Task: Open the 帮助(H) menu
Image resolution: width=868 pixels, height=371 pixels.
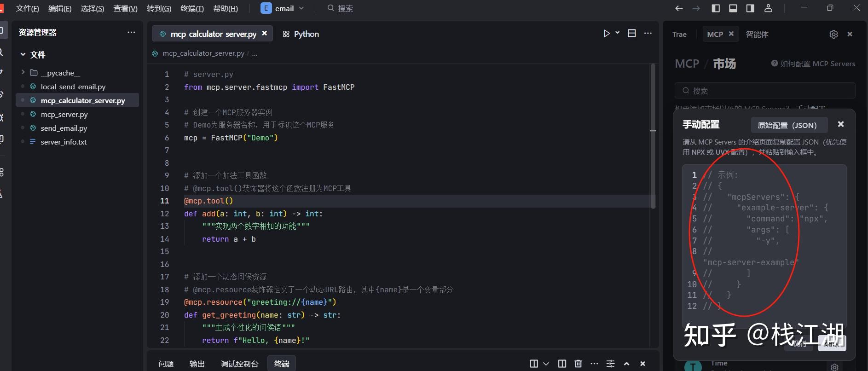Action: 226,8
